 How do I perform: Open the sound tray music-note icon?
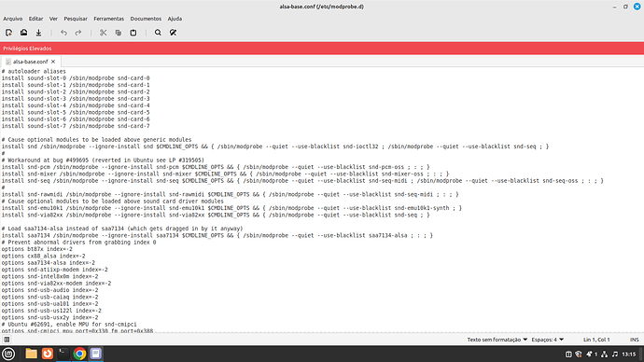615,354
